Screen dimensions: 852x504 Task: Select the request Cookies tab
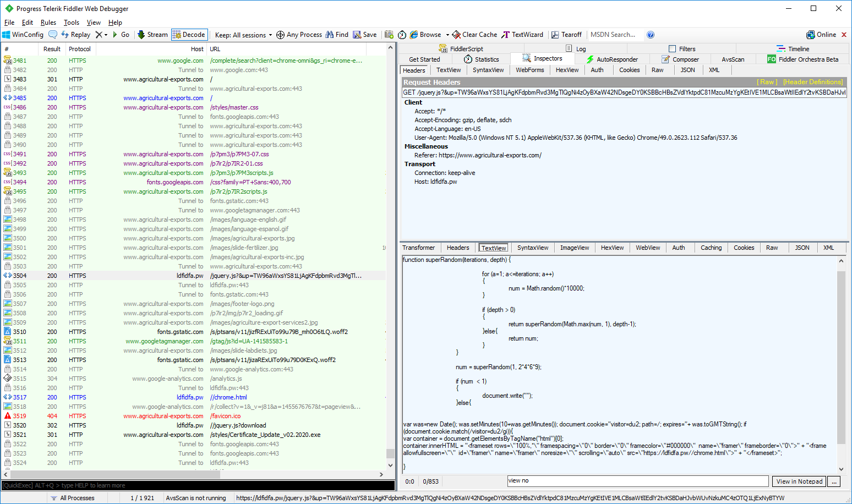(629, 70)
